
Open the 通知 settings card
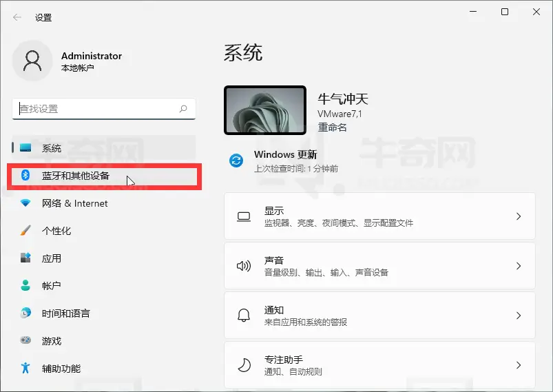pyautogui.click(x=379, y=315)
